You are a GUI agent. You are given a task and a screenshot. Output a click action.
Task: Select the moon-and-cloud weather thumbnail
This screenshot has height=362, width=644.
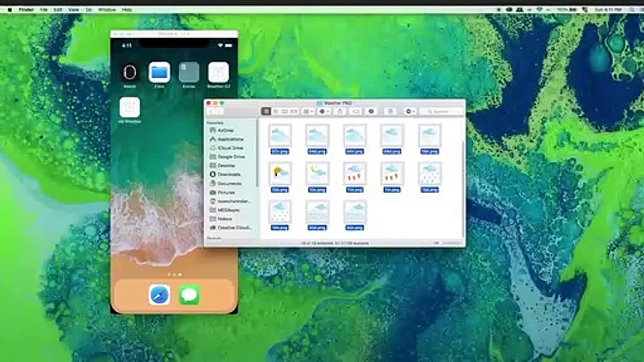[x=317, y=173]
